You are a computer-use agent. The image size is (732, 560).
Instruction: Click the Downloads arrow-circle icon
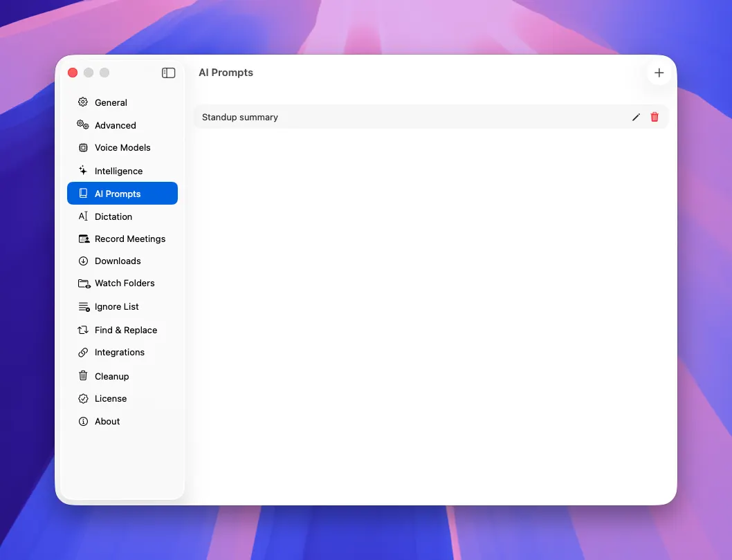(x=83, y=261)
